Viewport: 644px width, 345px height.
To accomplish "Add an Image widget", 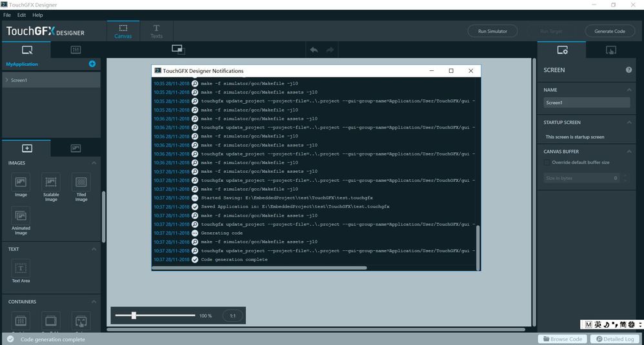I will pos(21,186).
